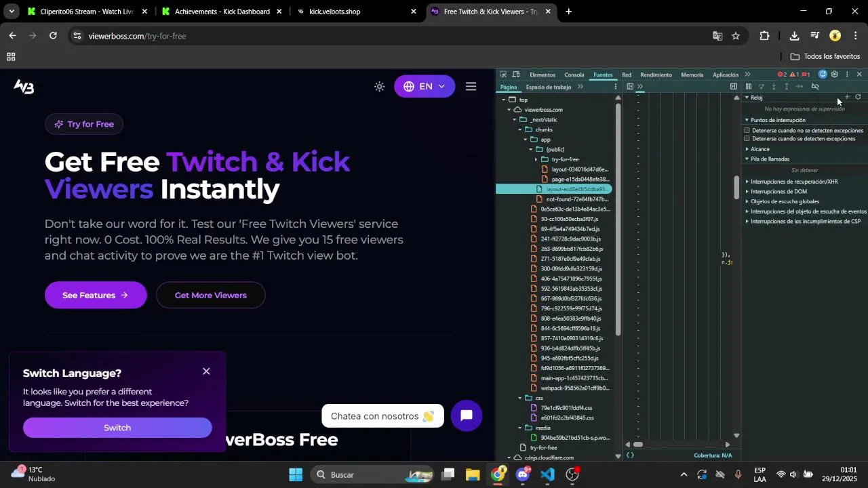Activate the DevTools inspect element picker
868x488 pixels.
503,75
